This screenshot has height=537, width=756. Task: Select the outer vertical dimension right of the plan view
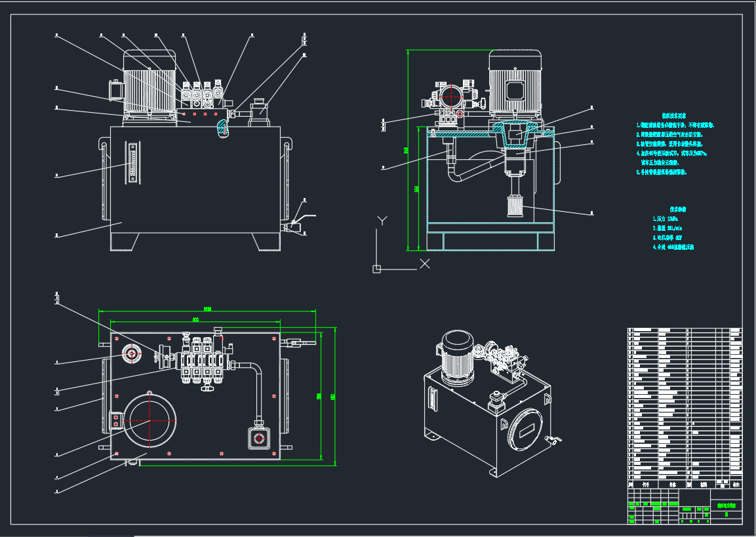pos(334,397)
